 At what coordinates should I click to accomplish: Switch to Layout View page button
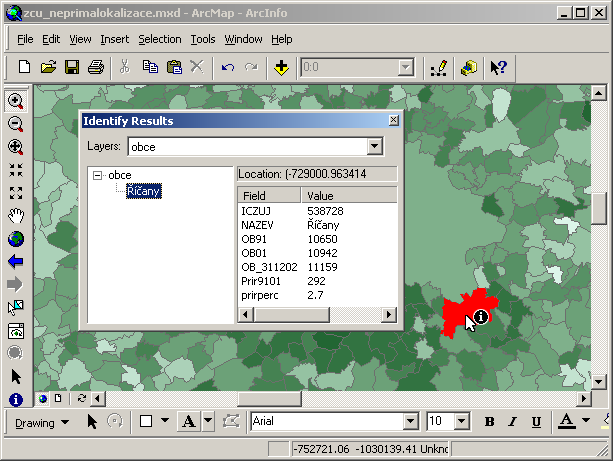click(x=58, y=398)
